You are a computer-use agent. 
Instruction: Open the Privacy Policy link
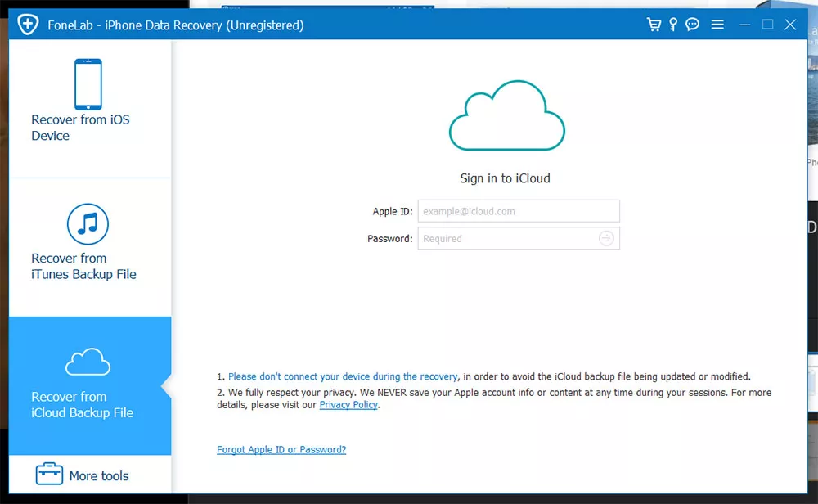coord(348,405)
